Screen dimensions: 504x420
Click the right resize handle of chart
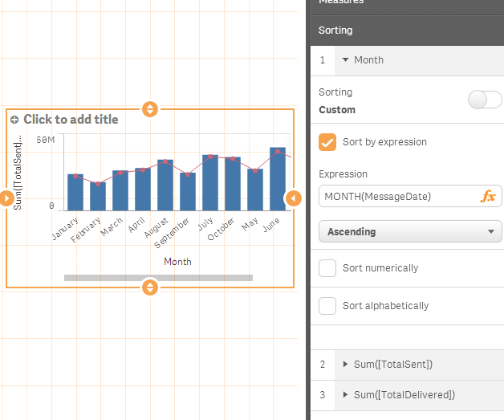pos(294,198)
